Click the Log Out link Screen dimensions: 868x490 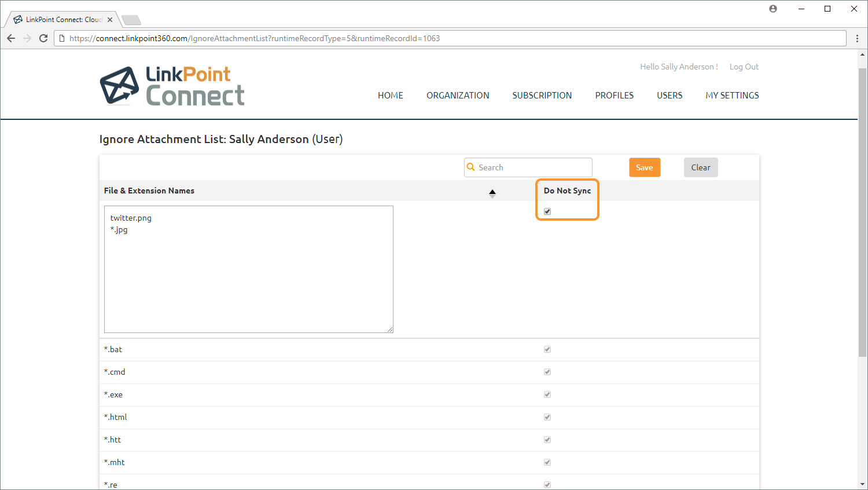click(x=744, y=67)
